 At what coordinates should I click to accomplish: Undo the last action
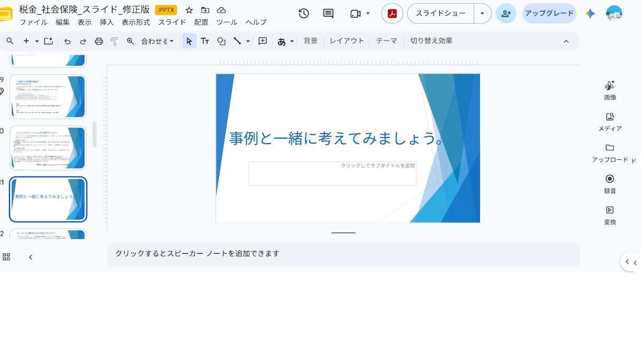tap(68, 41)
